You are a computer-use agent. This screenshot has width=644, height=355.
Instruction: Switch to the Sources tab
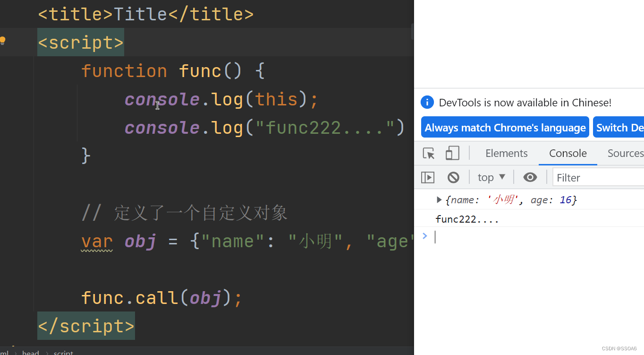click(x=625, y=153)
